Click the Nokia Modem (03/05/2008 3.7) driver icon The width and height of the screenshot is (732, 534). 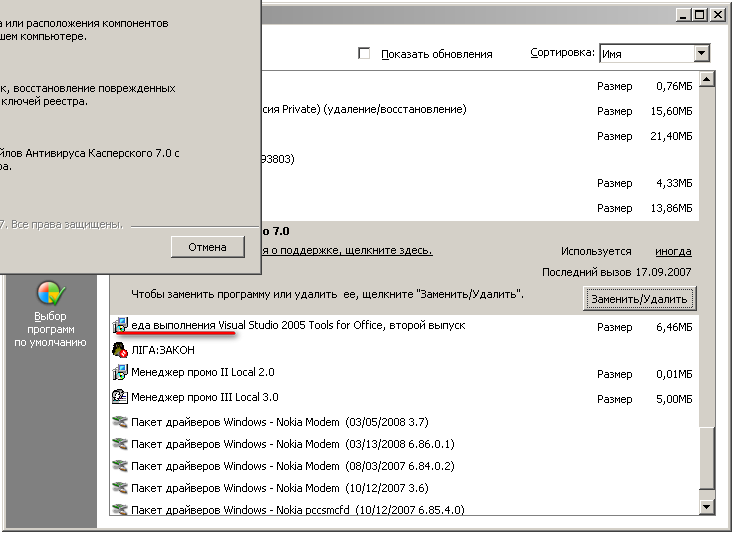120,422
